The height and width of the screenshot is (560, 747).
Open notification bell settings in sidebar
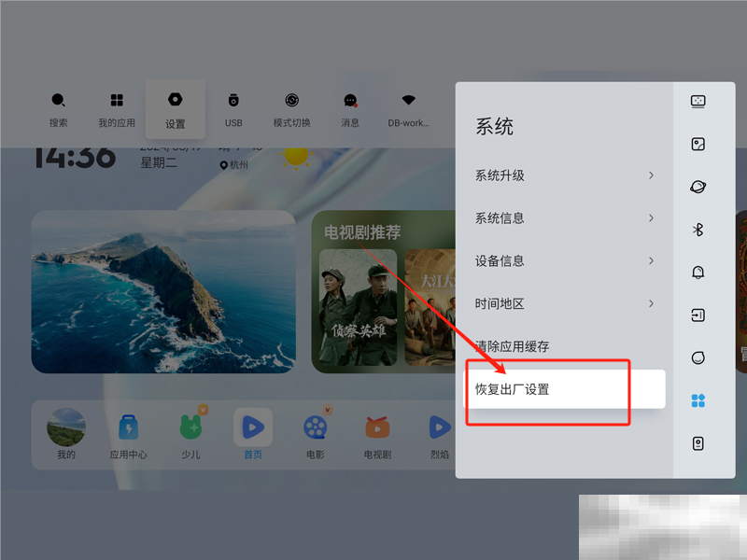698,273
